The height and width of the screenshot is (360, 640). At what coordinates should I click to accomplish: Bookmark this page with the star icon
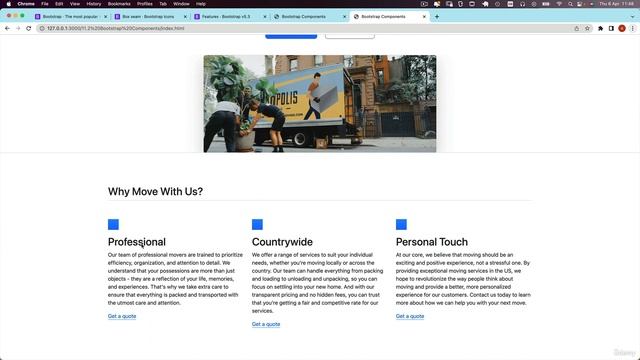[587, 28]
